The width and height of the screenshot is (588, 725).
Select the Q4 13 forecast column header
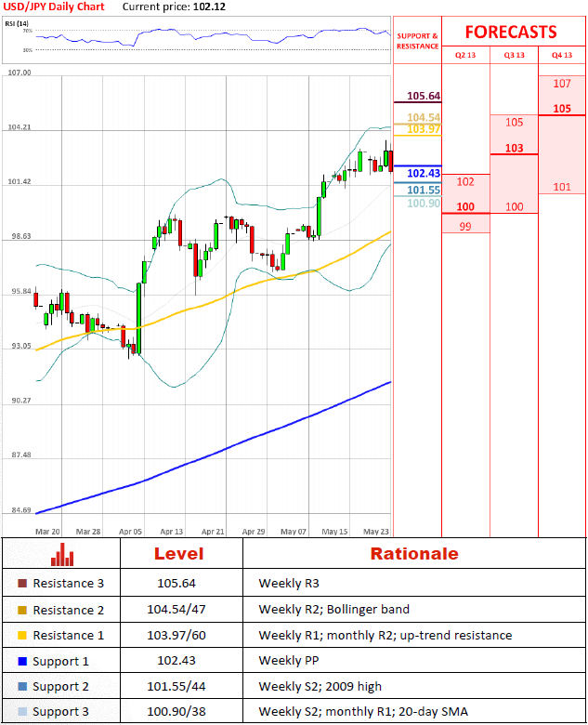coord(562,55)
